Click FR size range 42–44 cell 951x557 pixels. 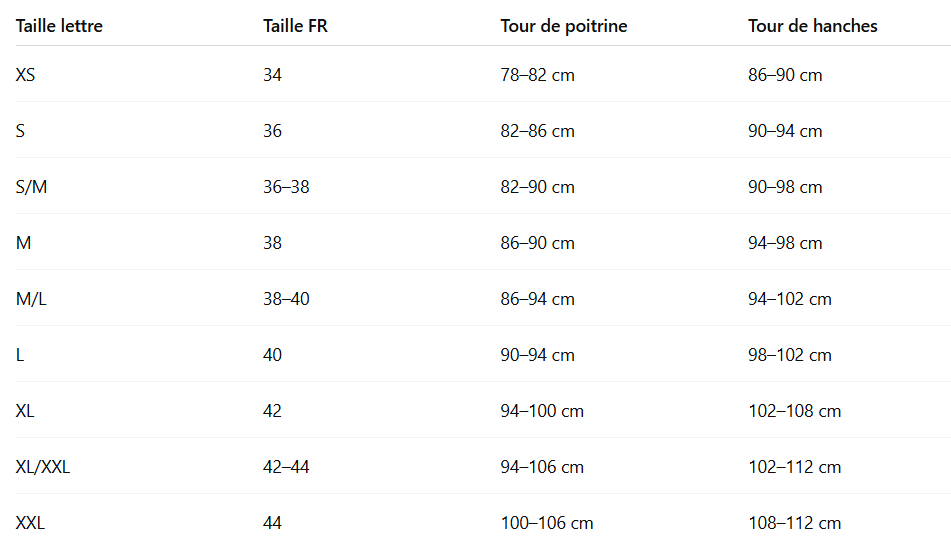point(286,467)
